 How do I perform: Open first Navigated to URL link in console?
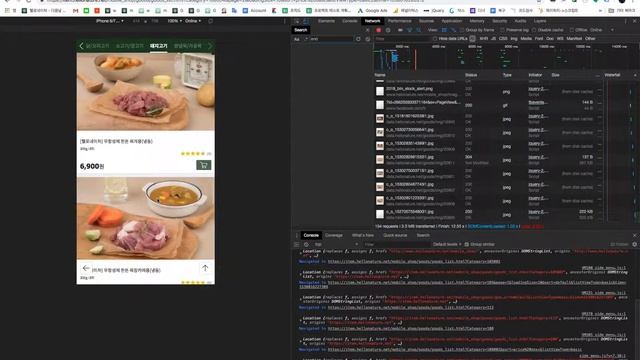[x=414, y=262]
